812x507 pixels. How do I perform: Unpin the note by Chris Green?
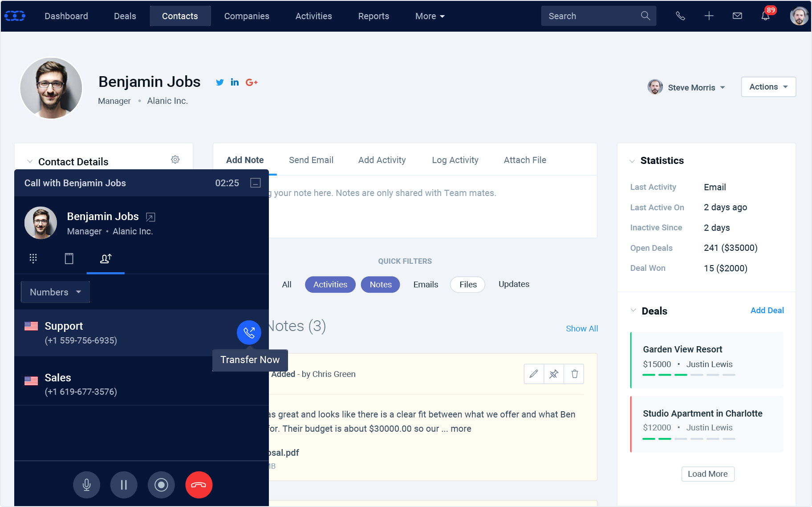tap(554, 374)
